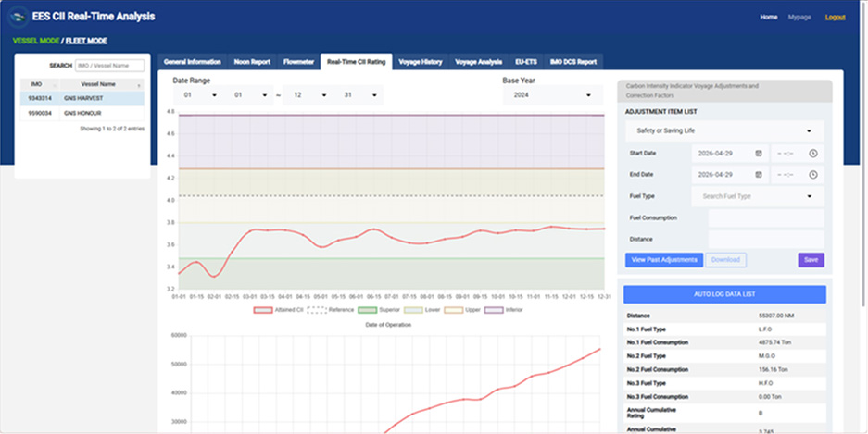Click the View Past Adjustments button

663,260
